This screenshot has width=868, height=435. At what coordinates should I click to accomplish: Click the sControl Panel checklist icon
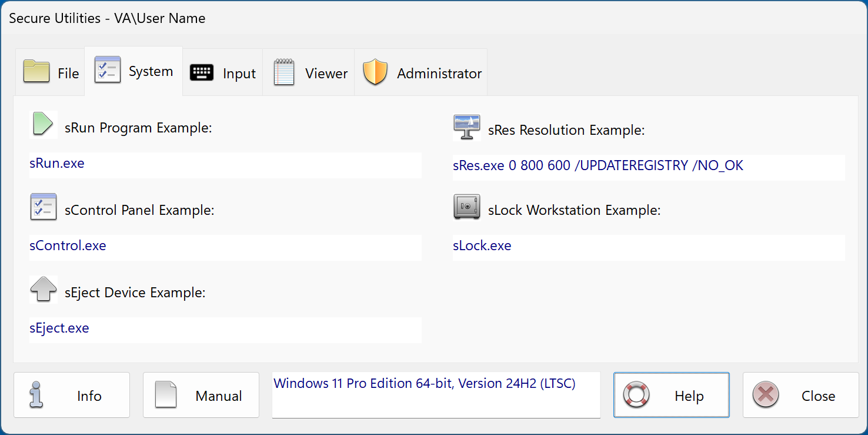44,207
